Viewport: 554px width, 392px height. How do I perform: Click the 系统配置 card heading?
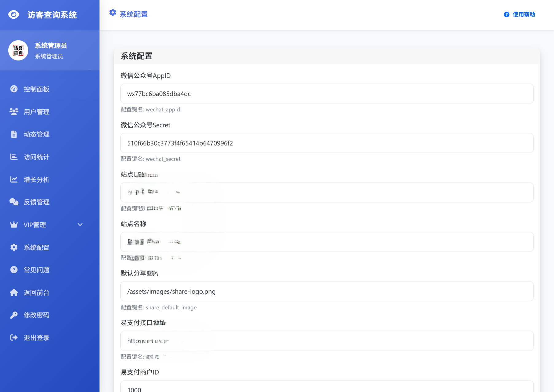137,56
